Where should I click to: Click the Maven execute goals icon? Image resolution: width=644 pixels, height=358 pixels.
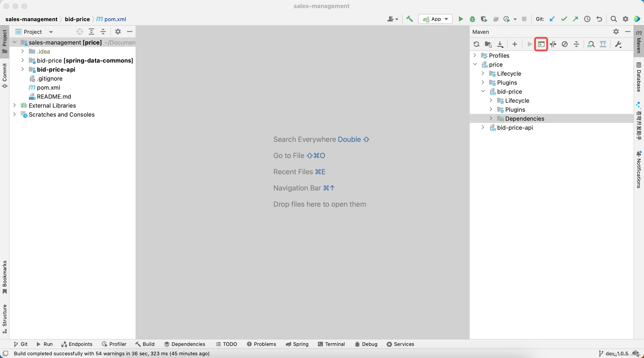tap(541, 44)
